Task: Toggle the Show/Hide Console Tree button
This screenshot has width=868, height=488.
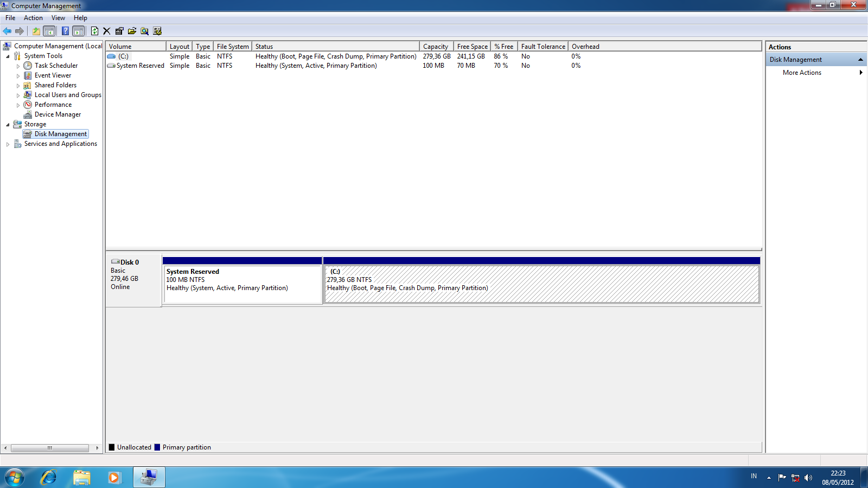Action: point(49,31)
